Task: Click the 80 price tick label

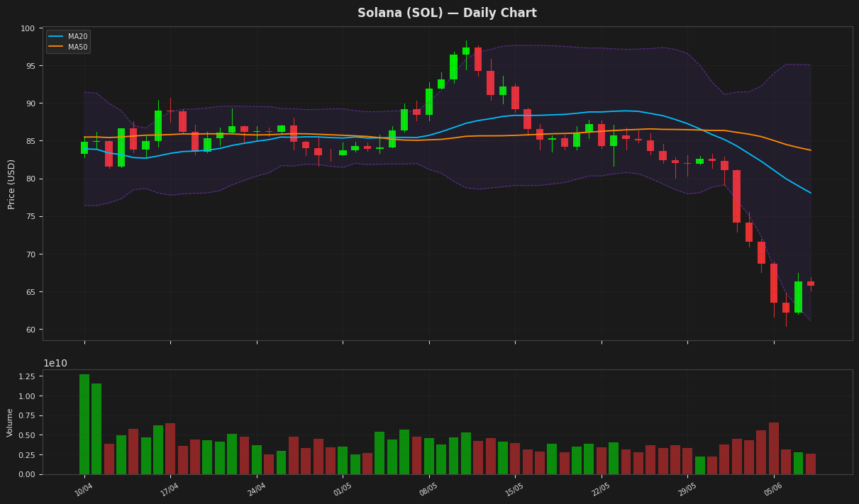Action: (31, 179)
